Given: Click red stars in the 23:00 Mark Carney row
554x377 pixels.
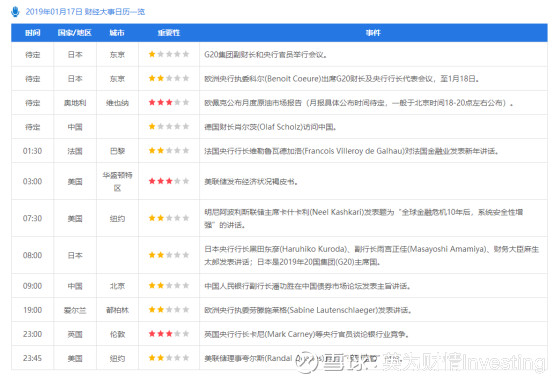Looking at the screenshot, I should pos(160,334).
